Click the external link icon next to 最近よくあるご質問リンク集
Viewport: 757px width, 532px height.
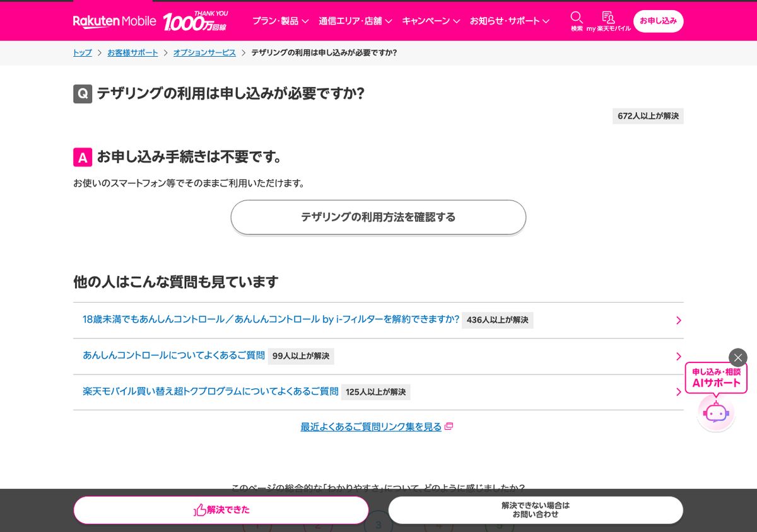pyautogui.click(x=449, y=427)
